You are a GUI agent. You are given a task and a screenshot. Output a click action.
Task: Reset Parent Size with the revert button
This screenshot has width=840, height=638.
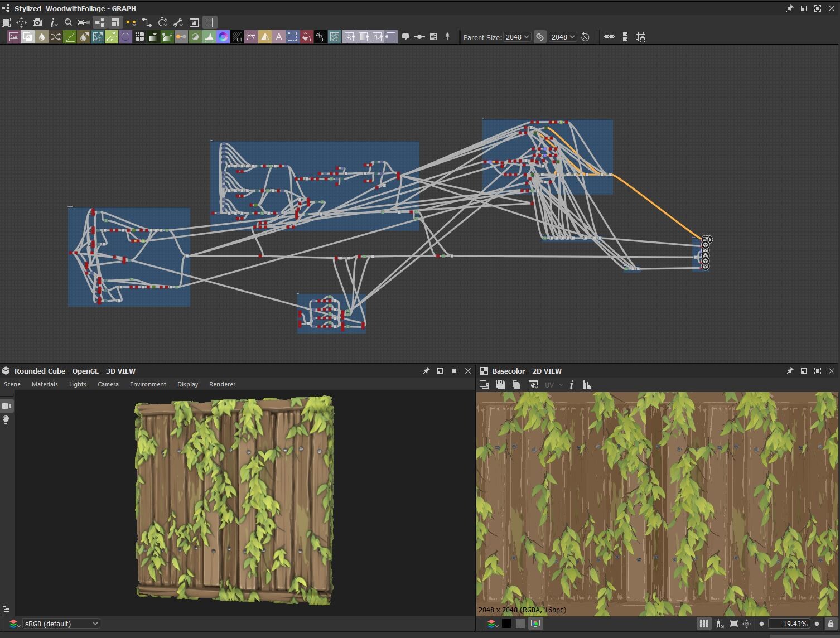point(585,37)
